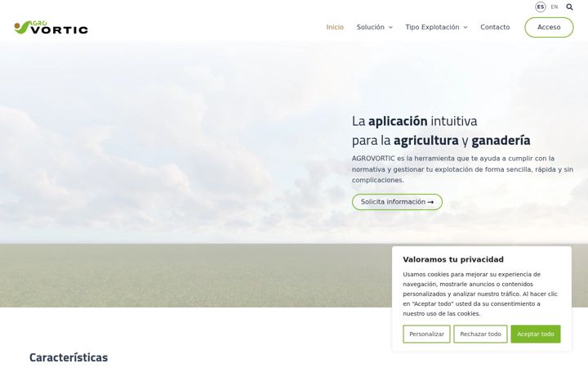Screen dimensions: 588x368
Task: Click the Características heading
Action: point(69,357)
